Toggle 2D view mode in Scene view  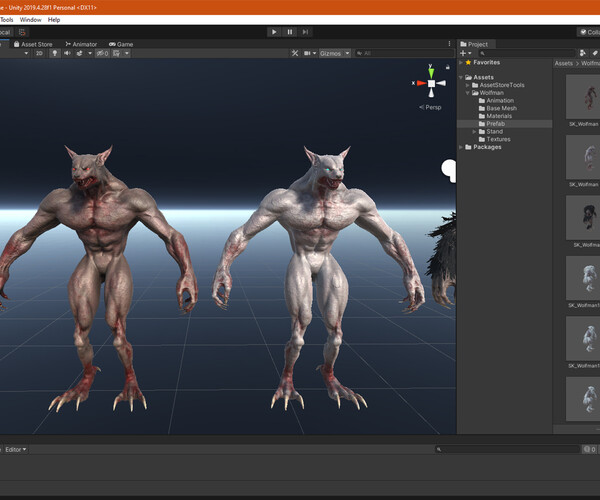(39, 53)
